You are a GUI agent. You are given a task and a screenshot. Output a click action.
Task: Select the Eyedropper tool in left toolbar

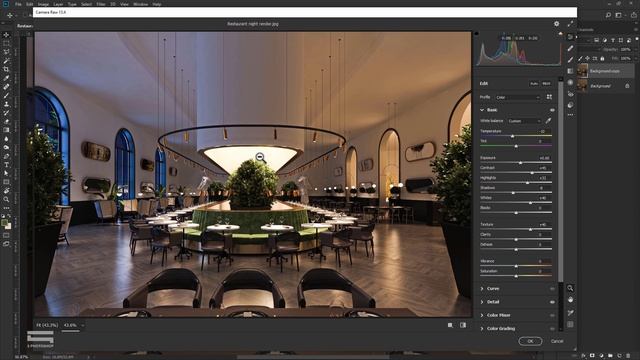6,78
